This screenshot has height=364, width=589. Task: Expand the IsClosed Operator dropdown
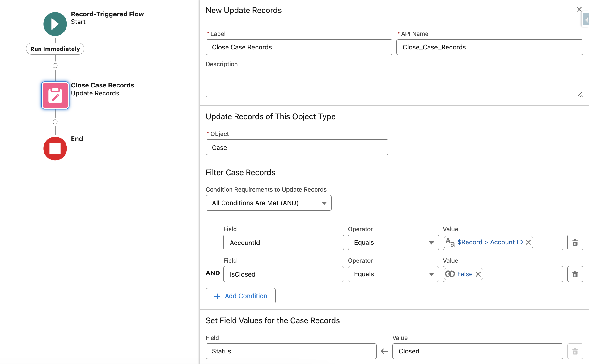pos(393,274)
